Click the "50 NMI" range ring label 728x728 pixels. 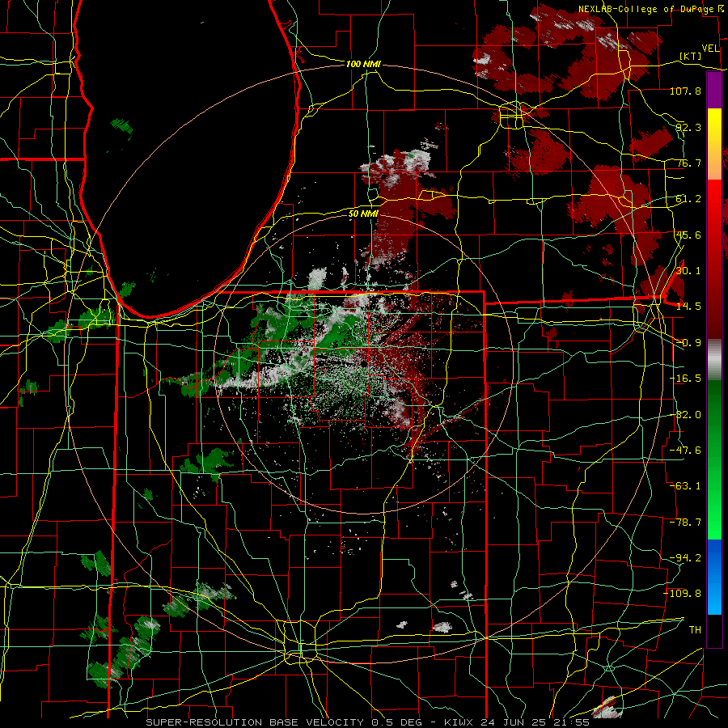[x=363, y=214]
